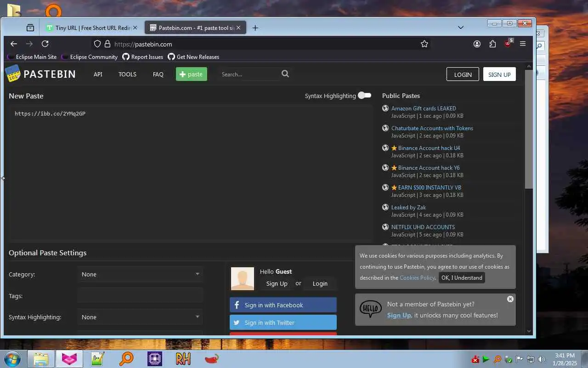Click the guest avatar picture

coord(242,279)
